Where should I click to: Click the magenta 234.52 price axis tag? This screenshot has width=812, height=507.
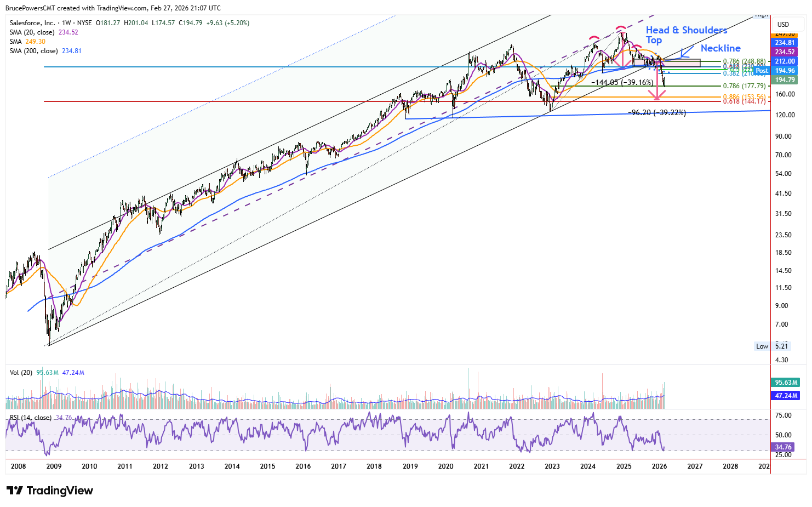click(x=785, y=52)
